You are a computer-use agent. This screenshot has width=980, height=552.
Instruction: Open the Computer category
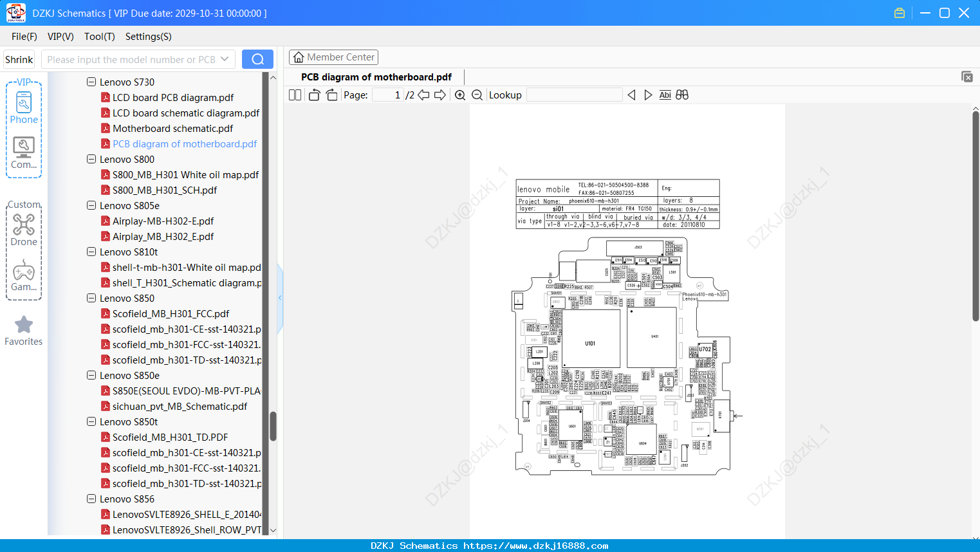(24, 152)
